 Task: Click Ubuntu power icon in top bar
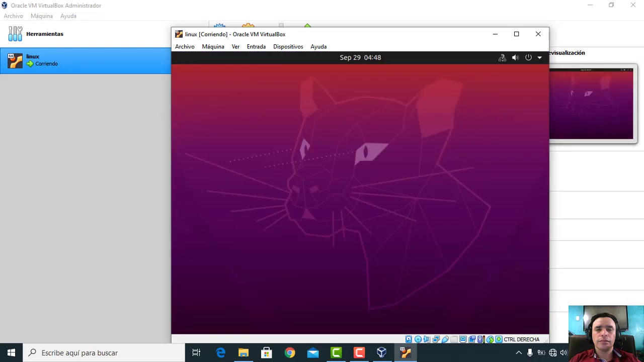point(528,57)
